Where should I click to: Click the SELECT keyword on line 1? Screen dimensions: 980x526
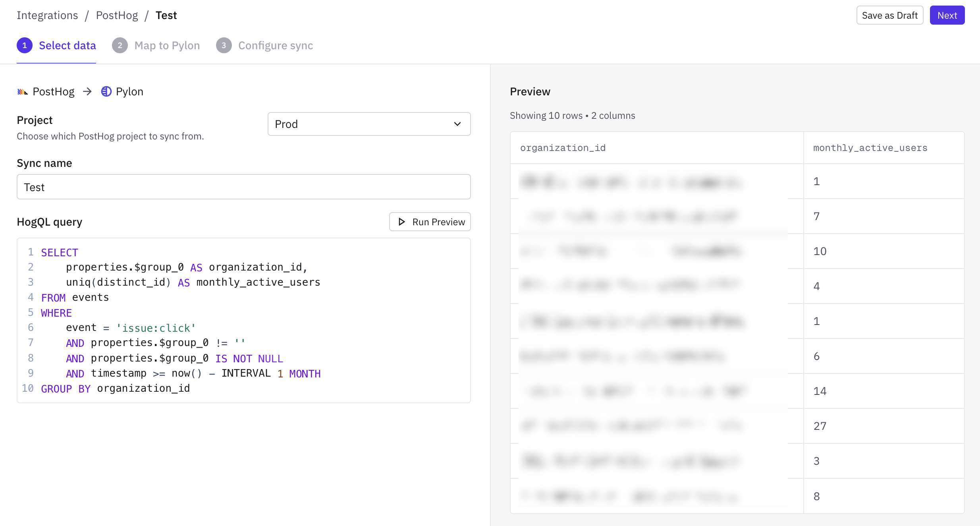coord(60,253)
